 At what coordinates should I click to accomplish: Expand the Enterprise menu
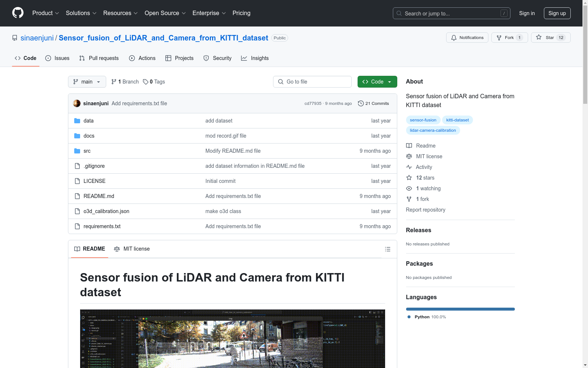pyautogui.click(x=209, y=13)
